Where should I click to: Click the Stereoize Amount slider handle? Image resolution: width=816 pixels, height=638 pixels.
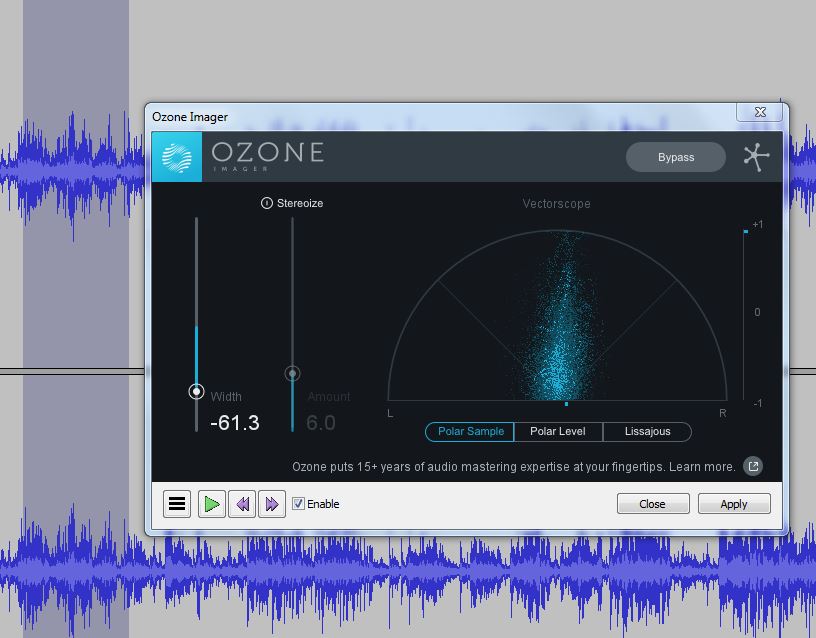pyautogui.click(x=292, y=374)
